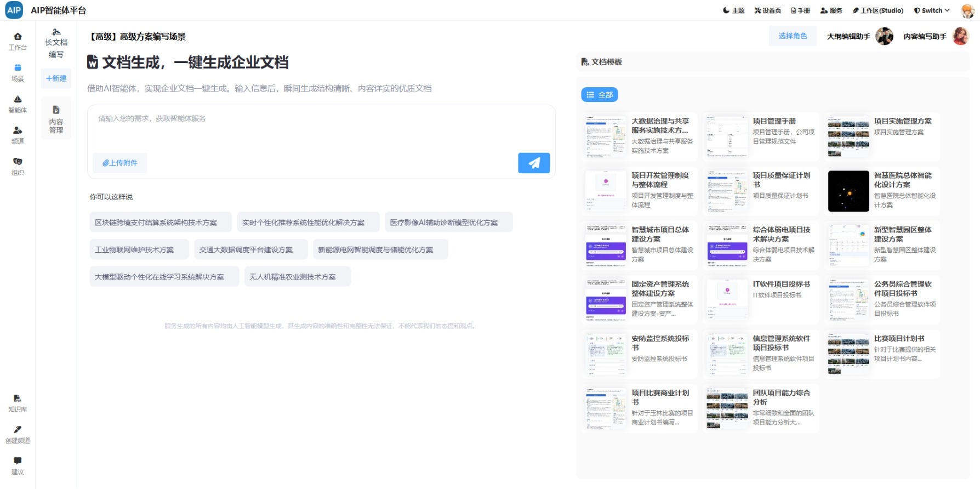The image size is (980, 489).
Task: Open 新型智慧园区整体建设方案 template thumbnail
Action: coord(848,245)
